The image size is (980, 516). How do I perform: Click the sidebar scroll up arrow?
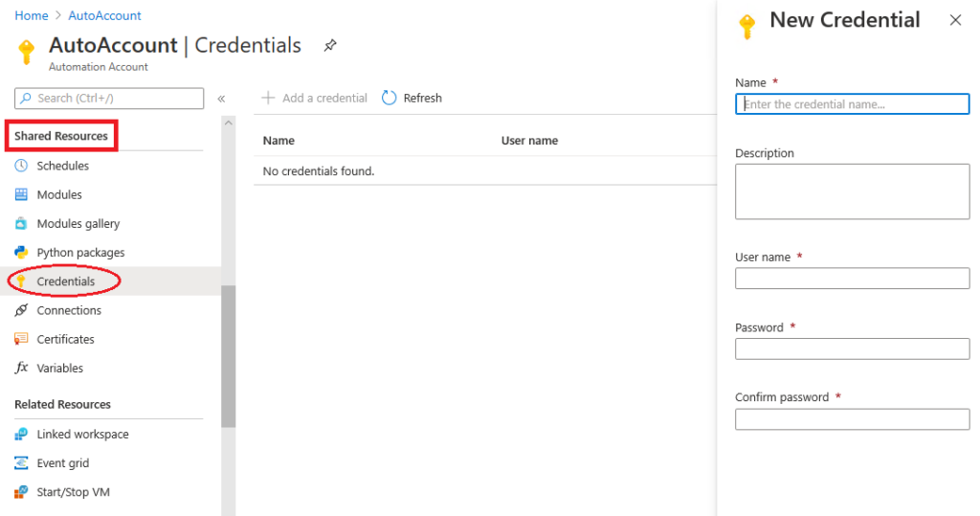(x=228, y=123)
